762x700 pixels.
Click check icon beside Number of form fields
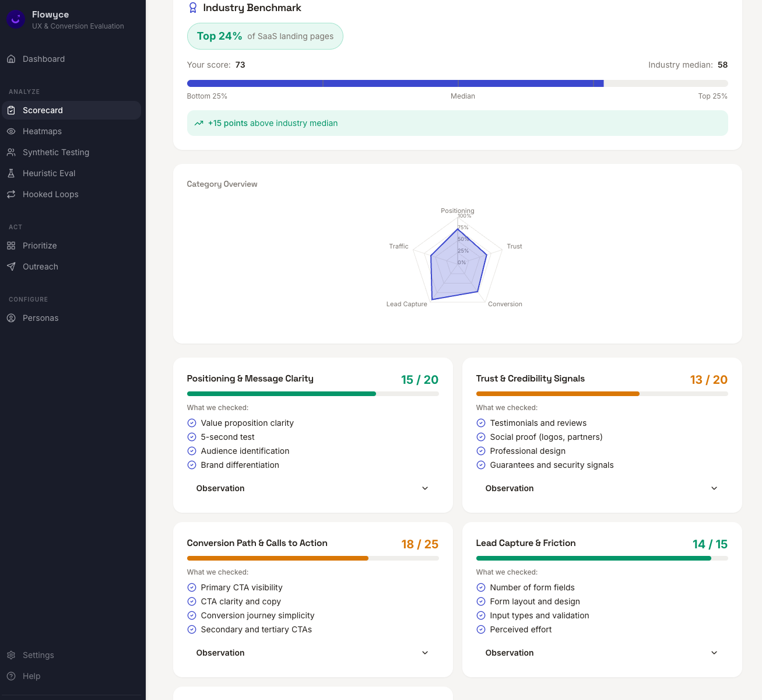[x=481, y=587]
